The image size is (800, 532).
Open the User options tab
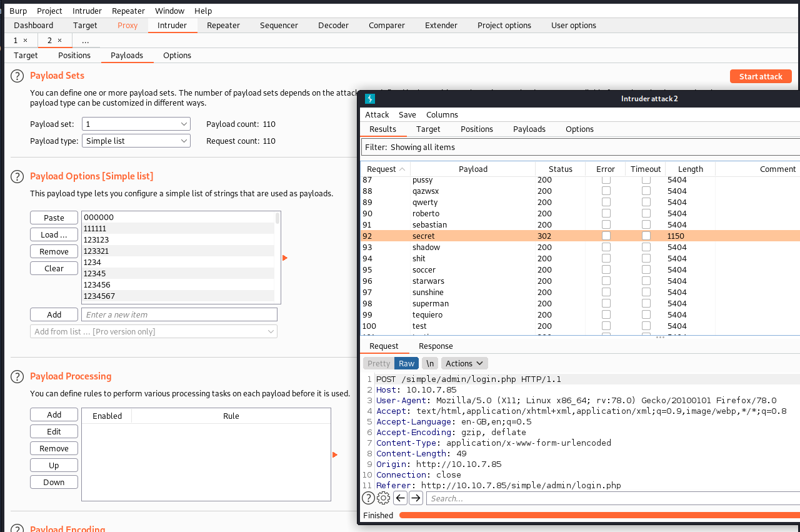pos(573,25)
